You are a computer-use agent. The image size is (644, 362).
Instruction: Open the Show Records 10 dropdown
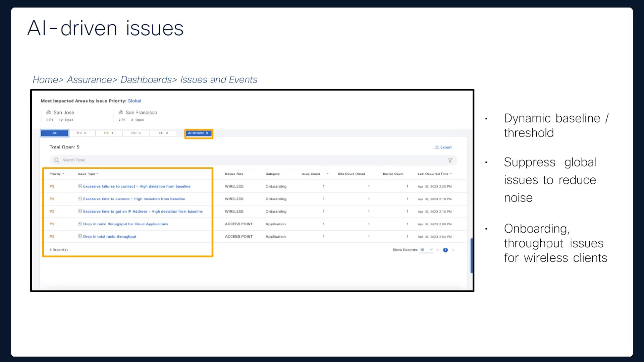click(x=426, y=250)
